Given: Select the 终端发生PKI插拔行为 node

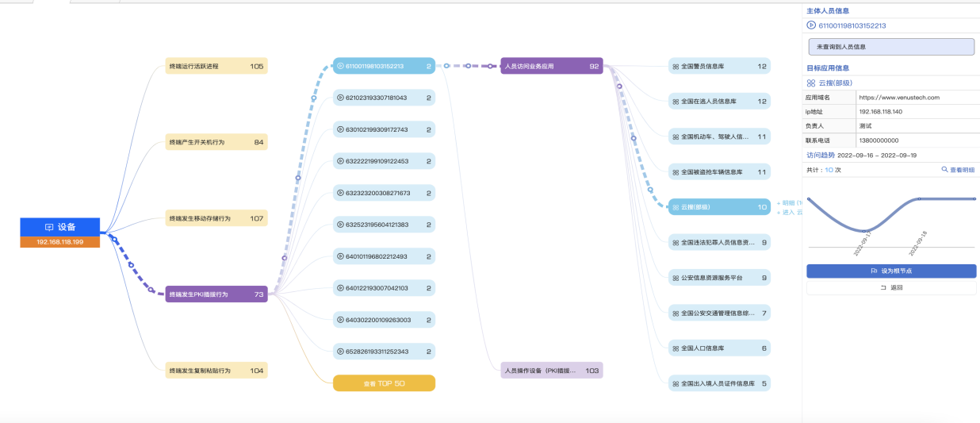Looking at the screenshot, I should click(216, 294).
